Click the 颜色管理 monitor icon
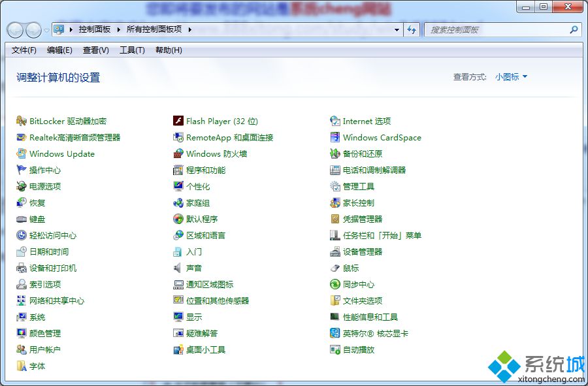588x386 pixels. pyautogui.click(x=22, y=333)
